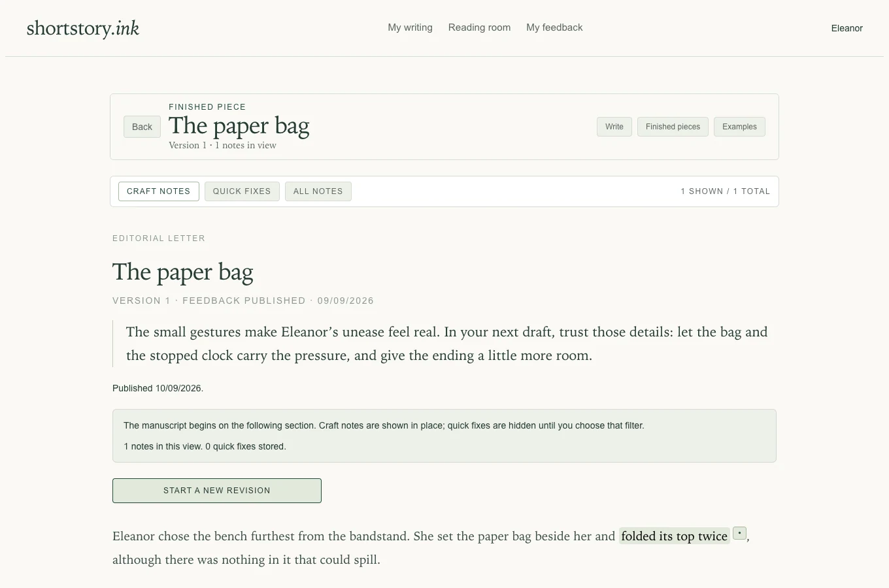Screen dimensions: 889x588
Task: Click '1 notes in this view. 0 quick fixes stored.'
Action: (x=205, y=446)
